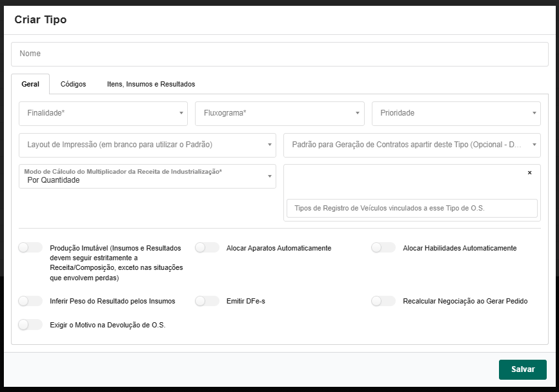Viewport: 559px width, 392px height.
Task: Turn on Alocar Aparatos Automaticamente
Action: 207,248
